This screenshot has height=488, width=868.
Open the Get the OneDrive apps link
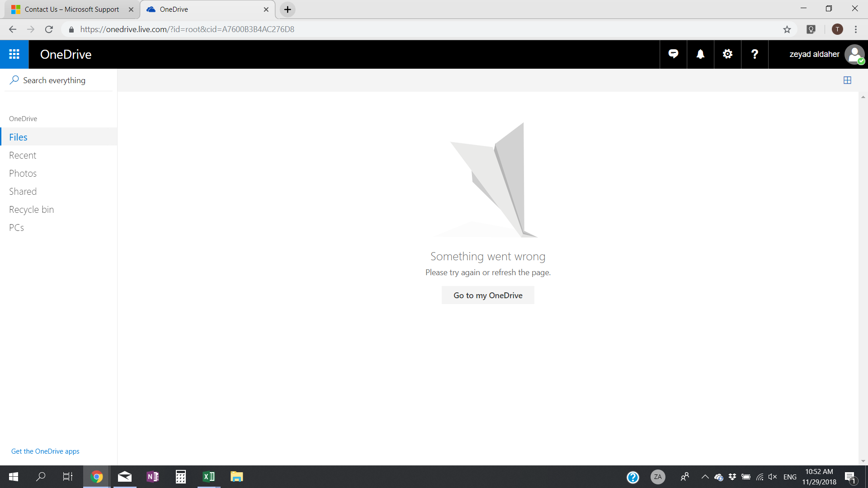click(x=45, y=451)
